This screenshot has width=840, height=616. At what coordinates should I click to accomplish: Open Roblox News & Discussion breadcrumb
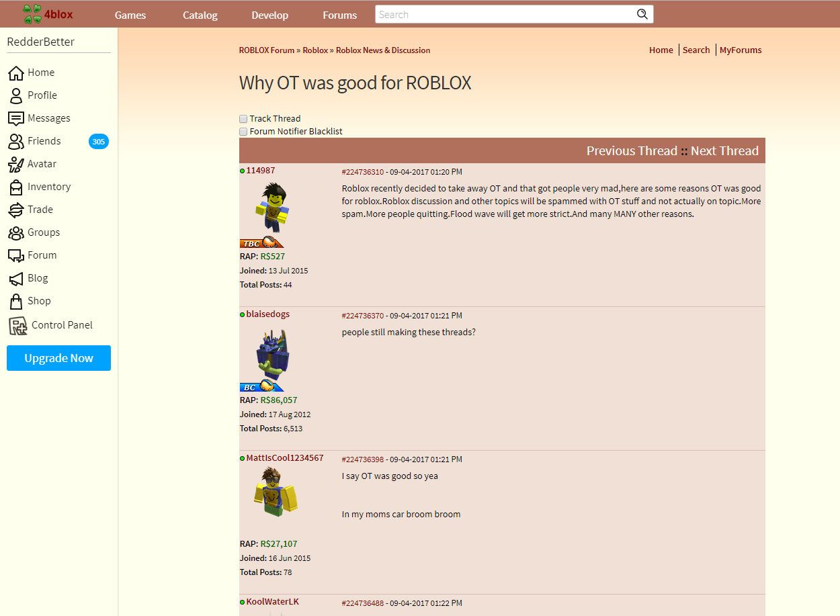(x=383, y=50)
